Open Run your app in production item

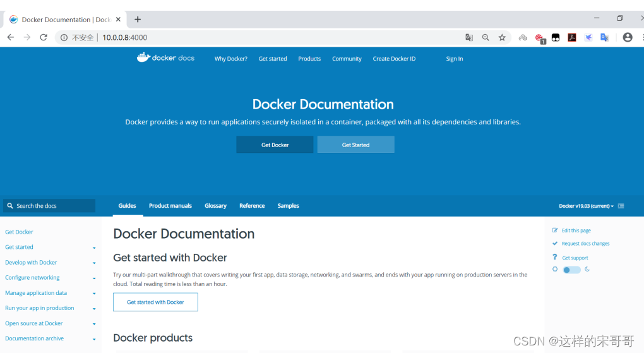(39, 308)
